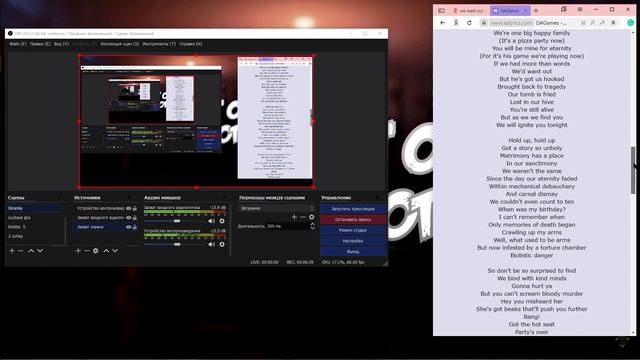640x360 pixels.
Task: Open the browser tab collections icon
Action: [564, 9]
